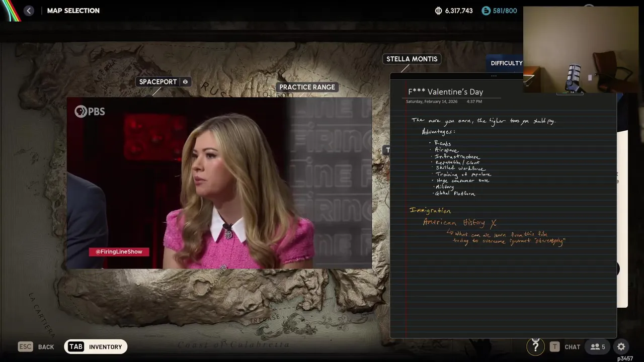Screen dimensions: 644x362
Task: Click the webcam overlay in the corner
Action: pyautogui.click(x=581, y=50)
